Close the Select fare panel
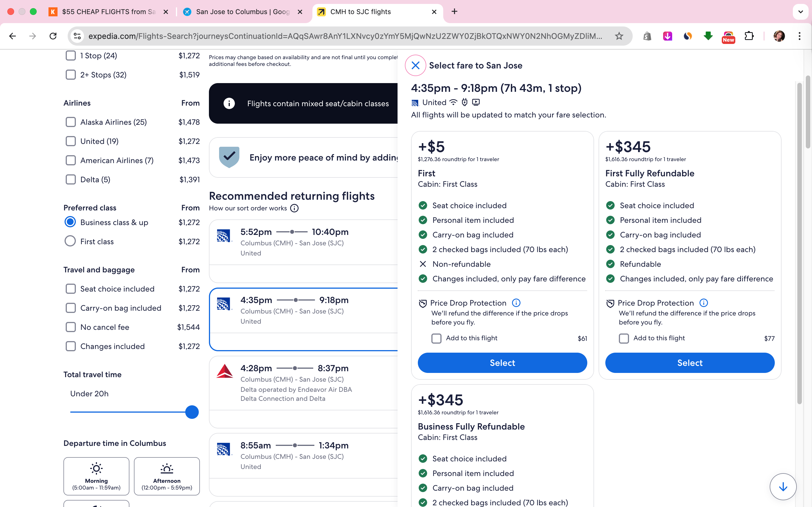812x507 pixels. click(x=415, y=65)
